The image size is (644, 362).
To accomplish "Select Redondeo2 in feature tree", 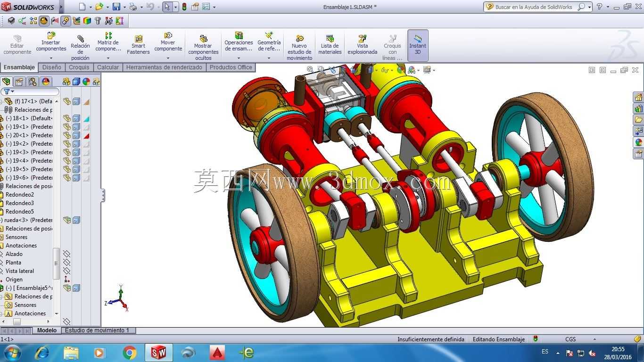I will pos(20,195).
